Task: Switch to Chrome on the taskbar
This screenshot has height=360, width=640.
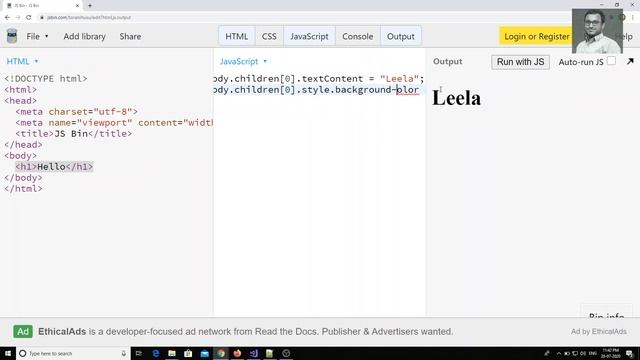Action: pyautogui.click(x=221, y=353)
